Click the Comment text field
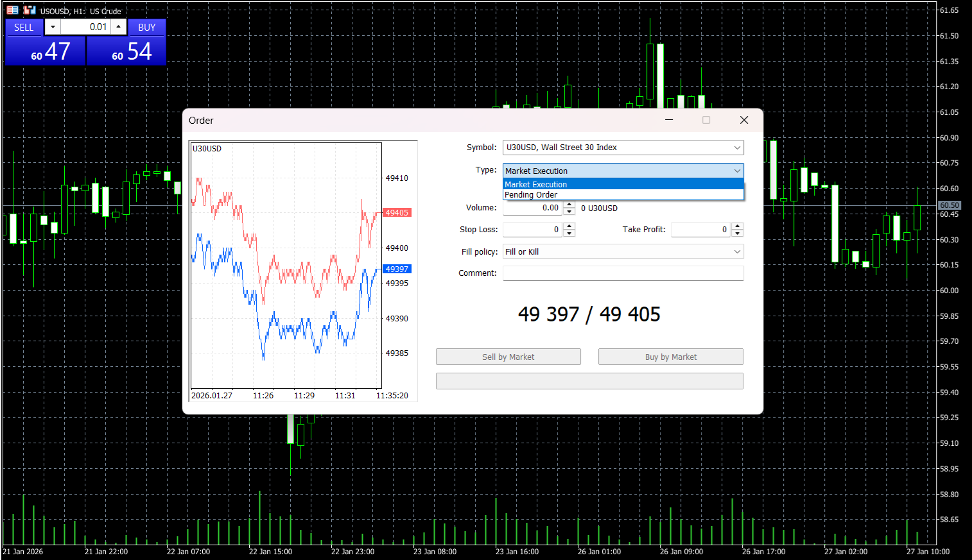 (623, 273)
